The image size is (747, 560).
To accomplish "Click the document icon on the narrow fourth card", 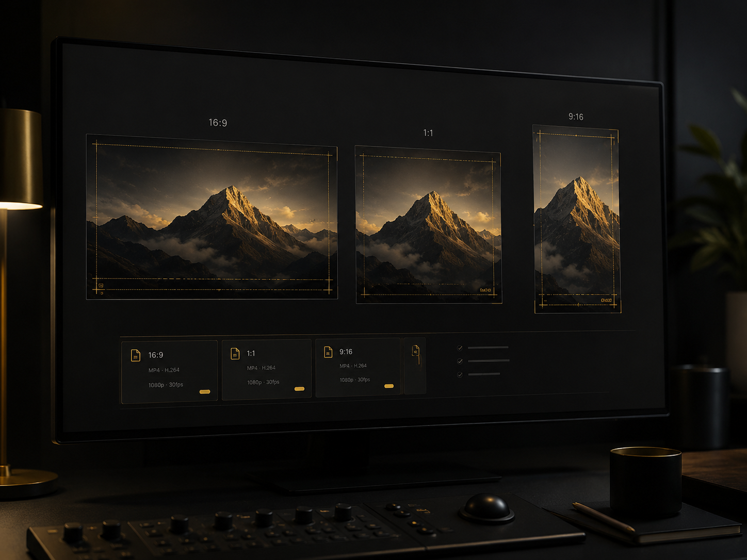I will tap(415, 351).
